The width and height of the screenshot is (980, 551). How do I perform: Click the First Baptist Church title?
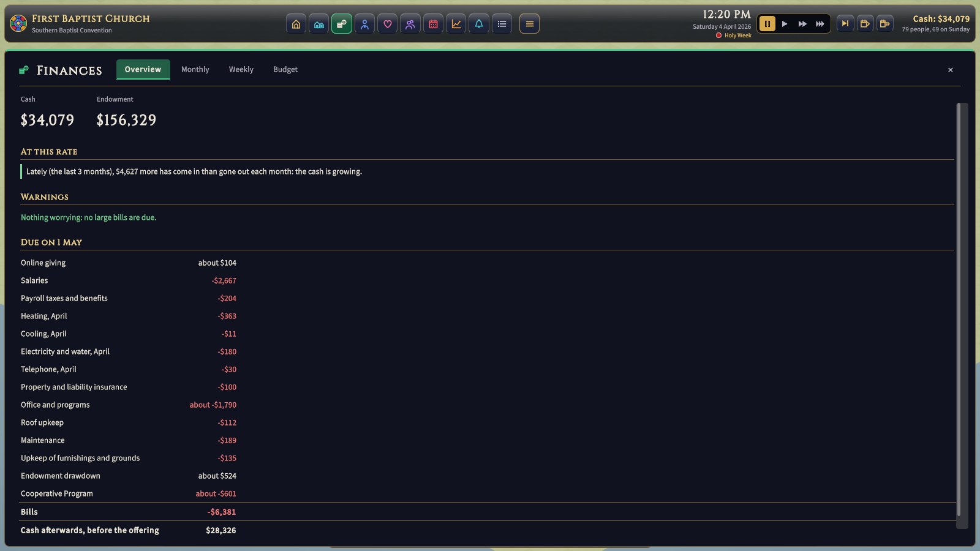pos(91,19)
